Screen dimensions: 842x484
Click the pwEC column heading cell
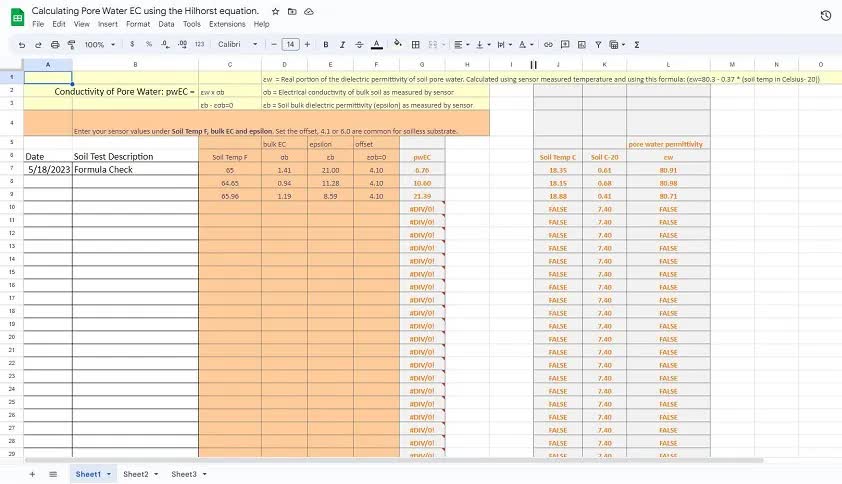422,157
